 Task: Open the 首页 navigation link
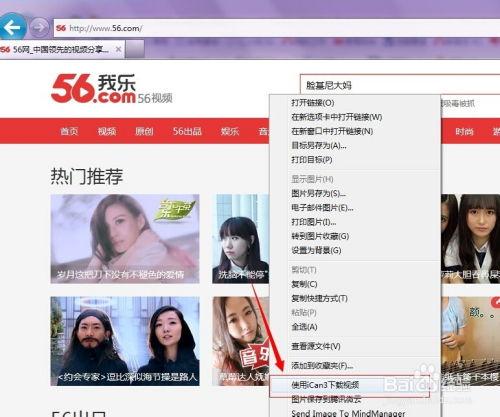tap(69, 131)
